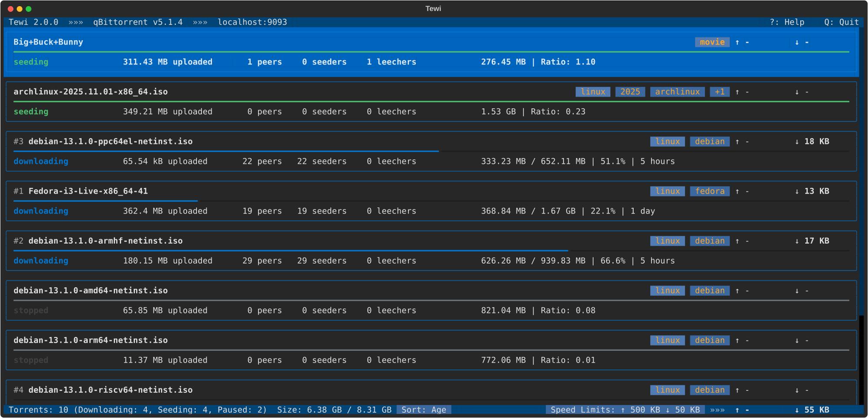The width and height of the screenshot is (868, 418).
Task: Click the stopped status of debian-13.1.0-arm64 torrent
Action: click(31, 360)
